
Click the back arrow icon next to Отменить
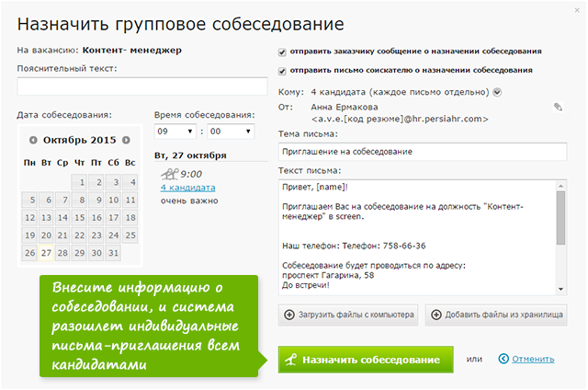(503, 359)
